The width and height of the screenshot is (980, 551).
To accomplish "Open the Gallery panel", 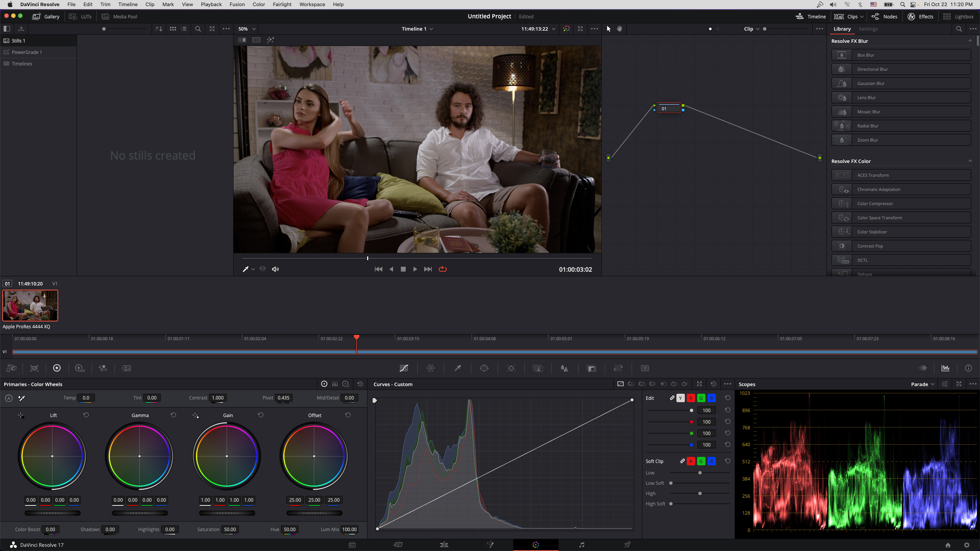I will tap(46, 16).
